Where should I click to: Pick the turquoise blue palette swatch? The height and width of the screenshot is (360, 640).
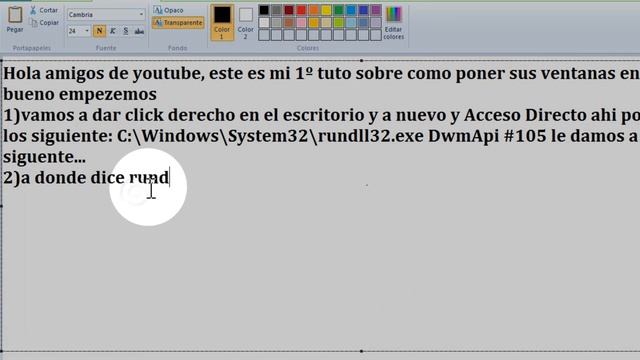(351, 10)
